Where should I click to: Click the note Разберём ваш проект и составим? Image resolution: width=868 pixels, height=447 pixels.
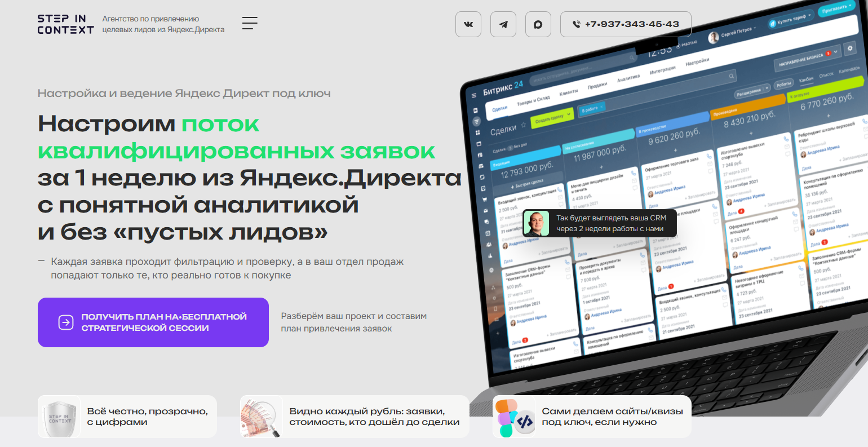pos(354,322)
